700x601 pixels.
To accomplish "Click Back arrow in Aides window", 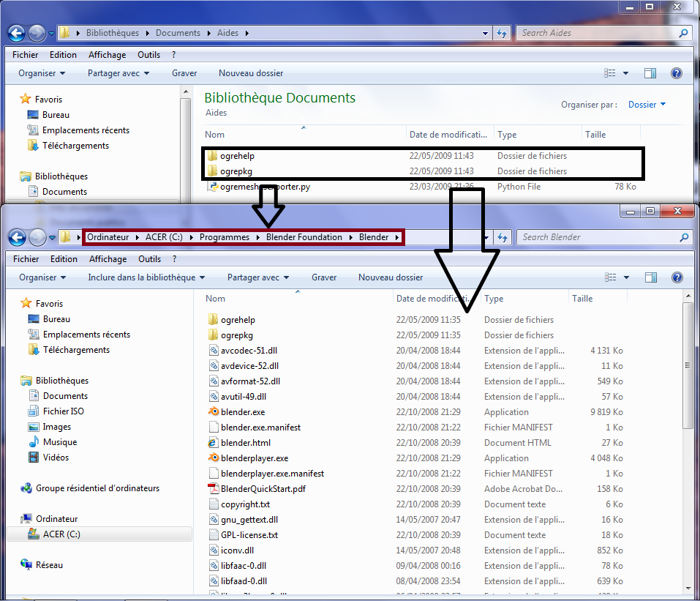I will coord(17,33).
